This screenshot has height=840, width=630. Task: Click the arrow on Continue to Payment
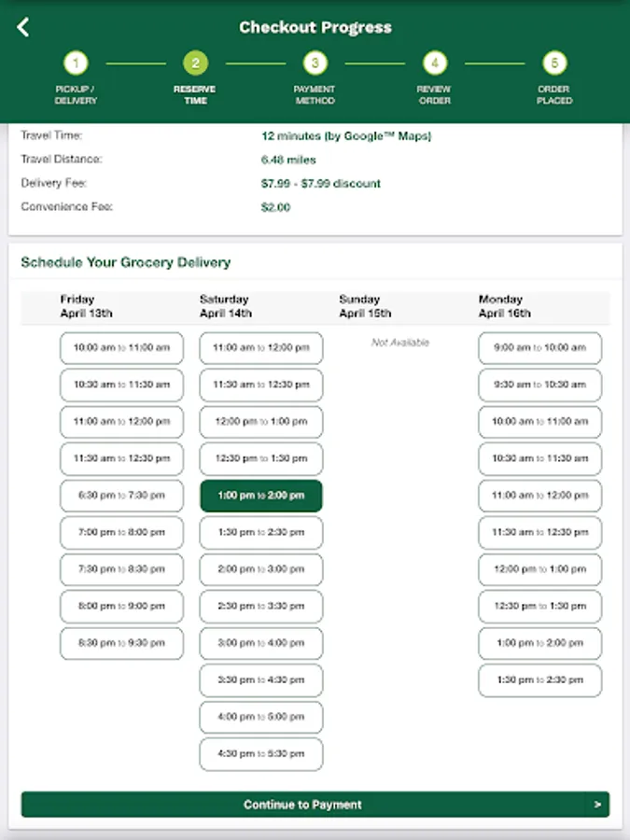(x=597, y=805)
